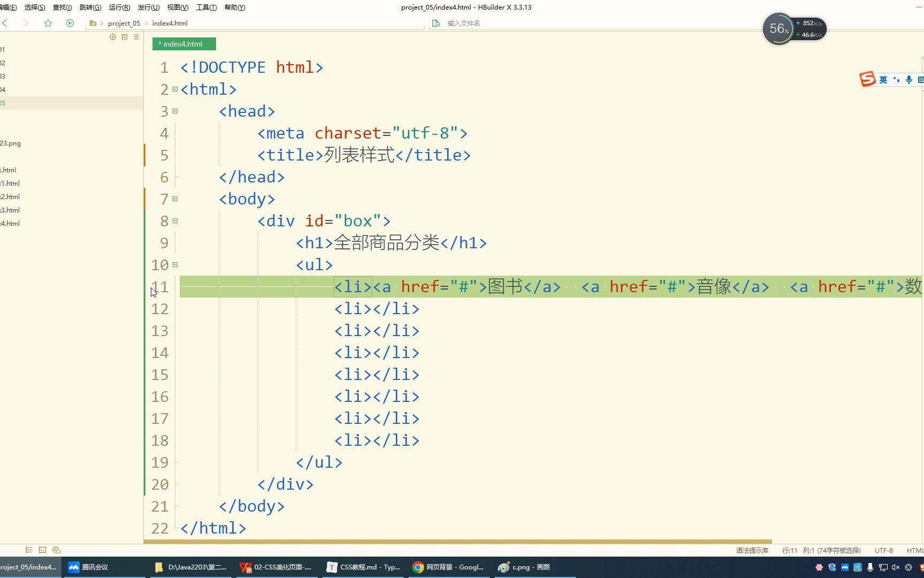Image resolution: width=924 pixels, height=578 pixels.
Task: Click the system tray microphone icon
Action: point(871,567)
